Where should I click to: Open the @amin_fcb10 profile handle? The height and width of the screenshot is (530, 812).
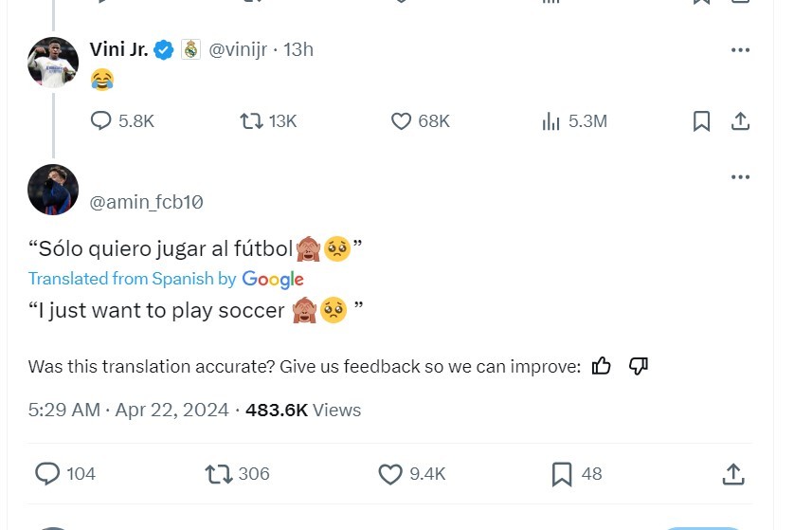[x=146, y=202]
